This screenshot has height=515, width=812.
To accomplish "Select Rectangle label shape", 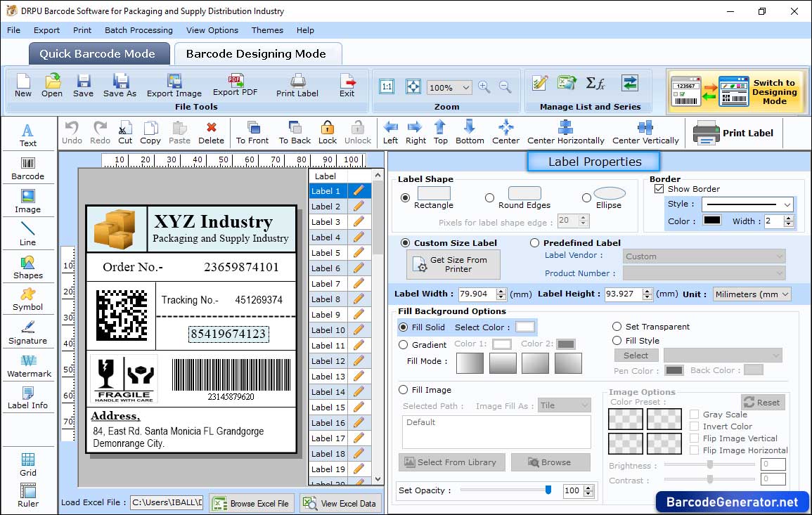I will pos(405,197).
